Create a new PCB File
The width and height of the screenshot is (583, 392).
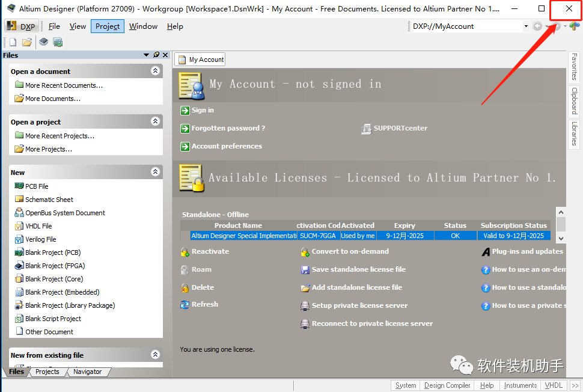(37, 186)
